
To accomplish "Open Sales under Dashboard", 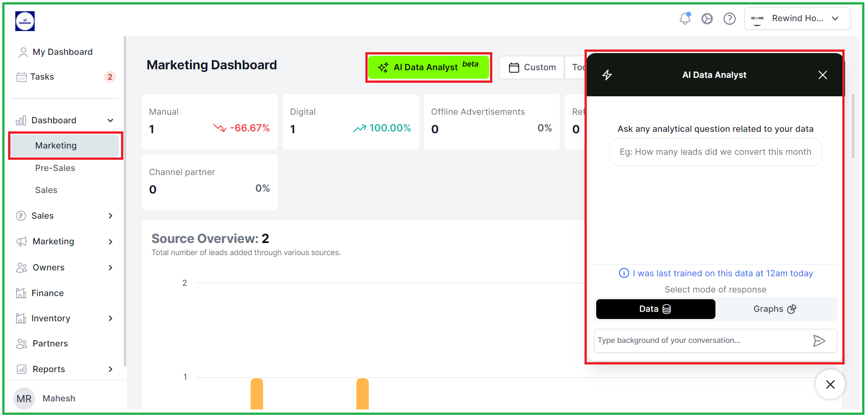I will (46, 190).
